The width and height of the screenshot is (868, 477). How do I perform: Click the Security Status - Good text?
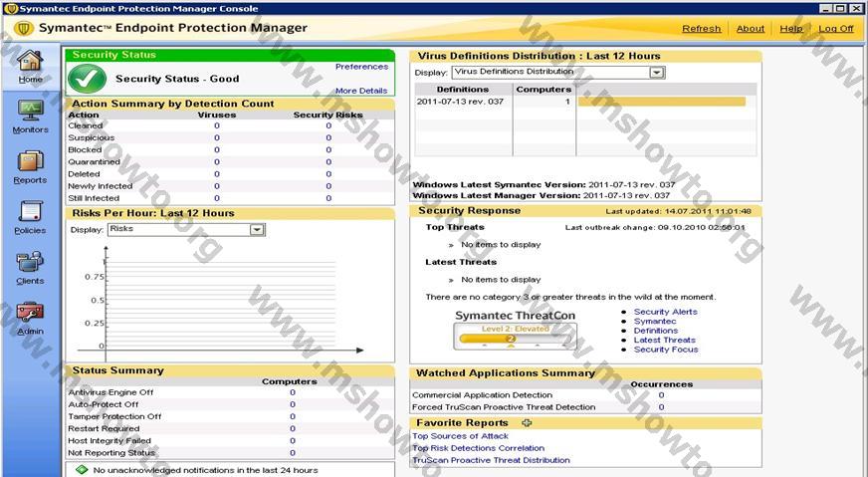coord(177,79)
